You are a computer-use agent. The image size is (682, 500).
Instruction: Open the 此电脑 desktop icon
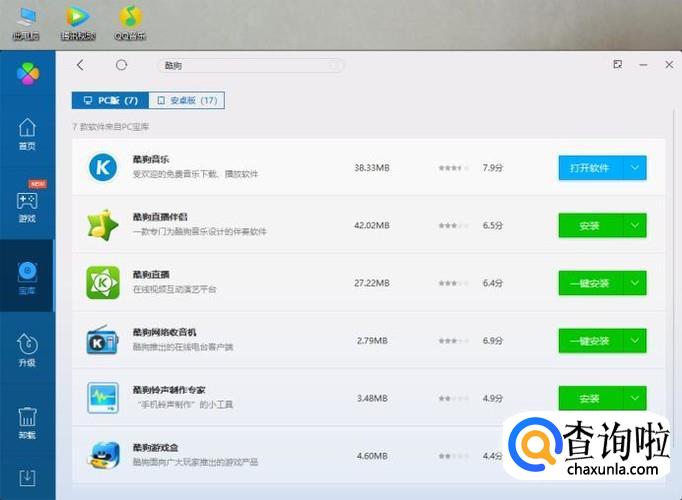coord(26,24)
